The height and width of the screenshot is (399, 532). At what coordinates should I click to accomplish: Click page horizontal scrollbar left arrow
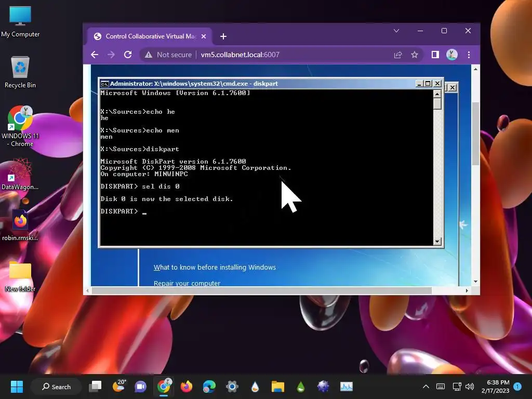[87, 291]
